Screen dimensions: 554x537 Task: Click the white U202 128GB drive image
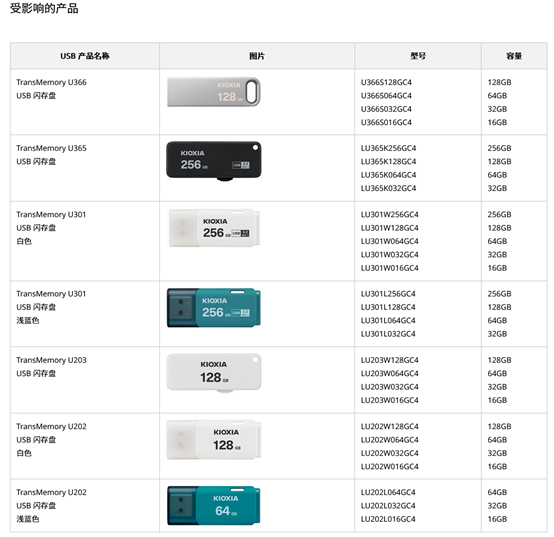(214, 439)
